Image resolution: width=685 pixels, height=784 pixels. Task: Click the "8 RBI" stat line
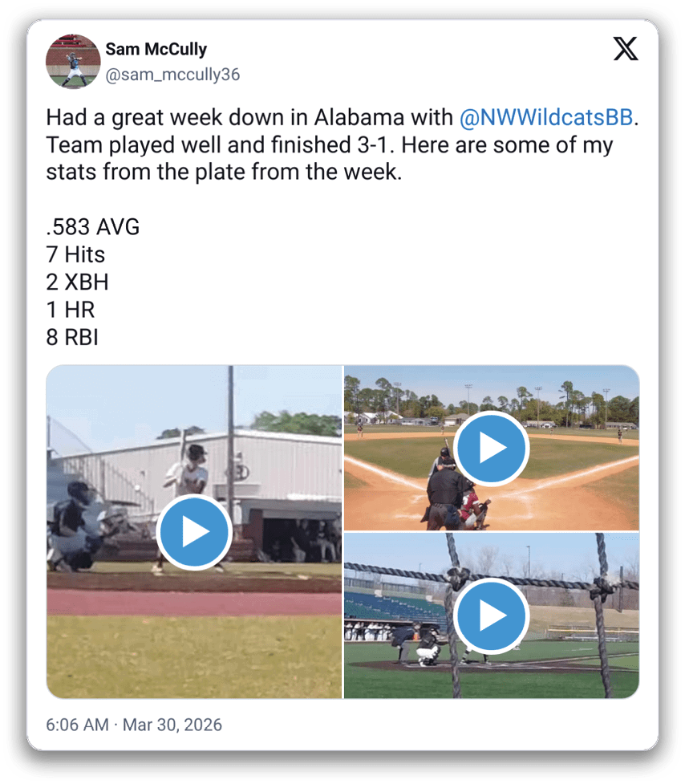coord(72,336)
